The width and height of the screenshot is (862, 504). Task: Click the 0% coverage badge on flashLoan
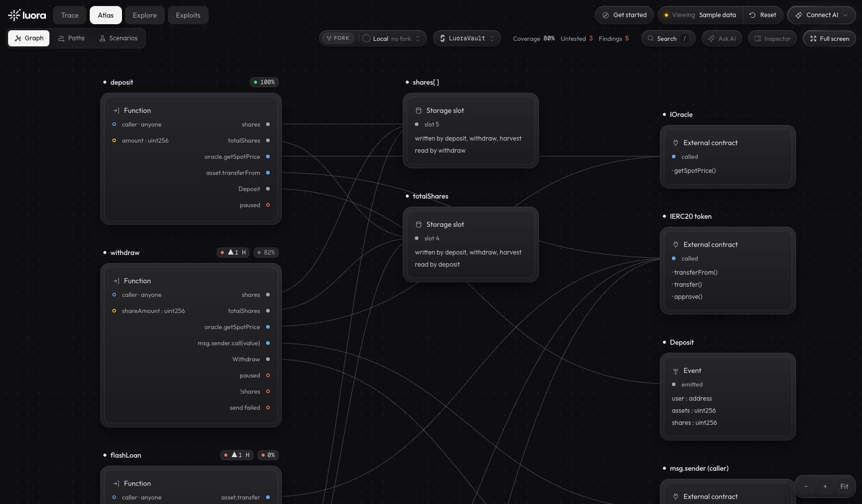[x=268, y=455]
